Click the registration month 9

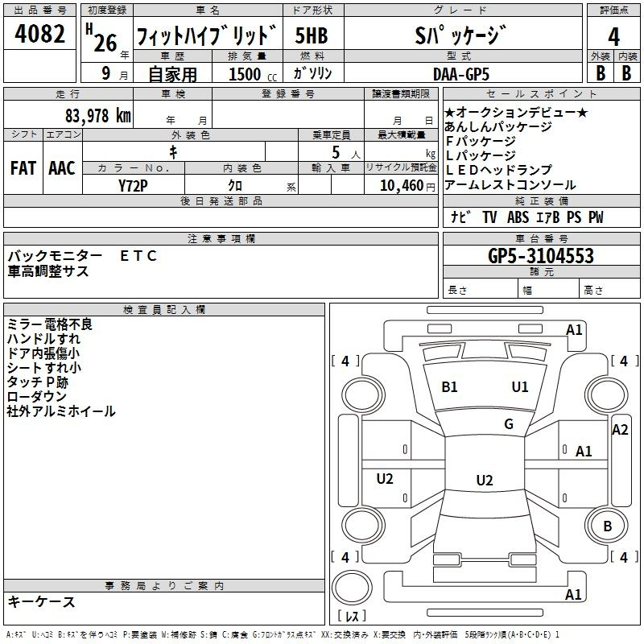coord(106,73)
